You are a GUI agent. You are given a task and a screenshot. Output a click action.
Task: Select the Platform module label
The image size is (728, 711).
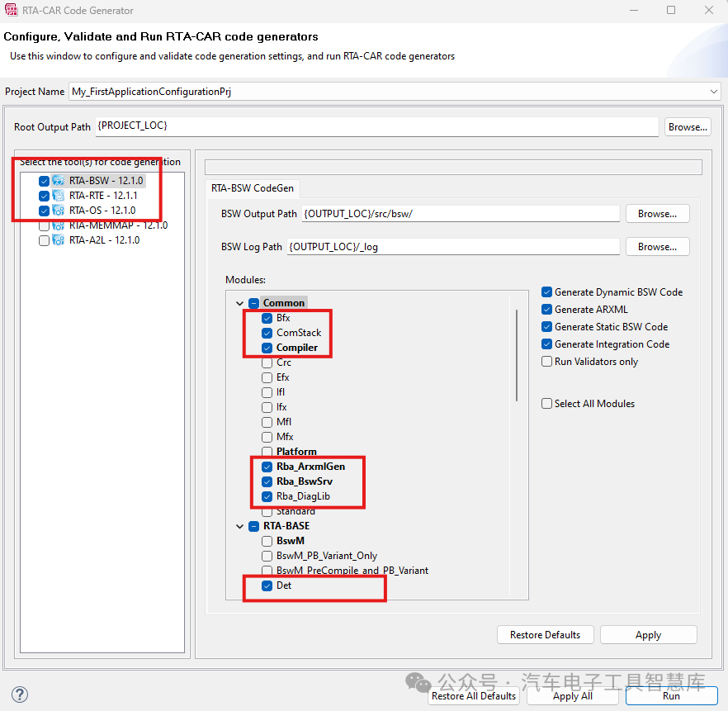296,452
